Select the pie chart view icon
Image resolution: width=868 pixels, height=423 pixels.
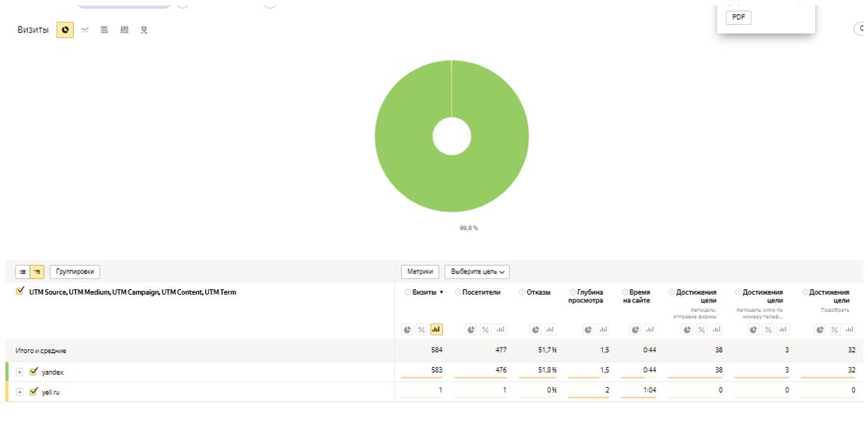coord(65,30)
